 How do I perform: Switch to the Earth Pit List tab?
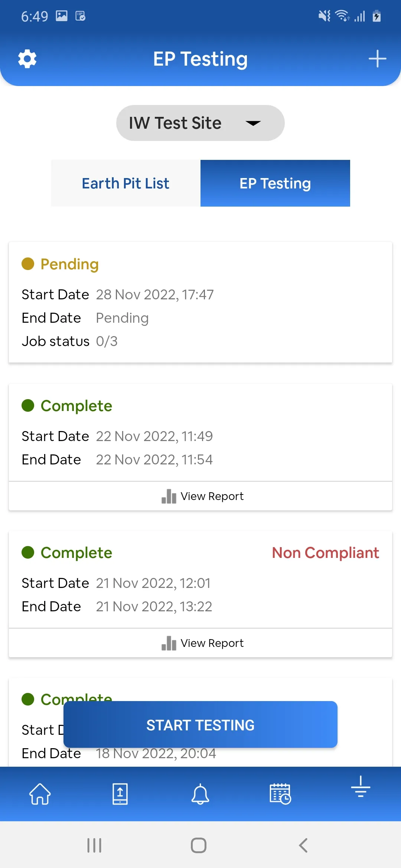[x=125, y=183]
